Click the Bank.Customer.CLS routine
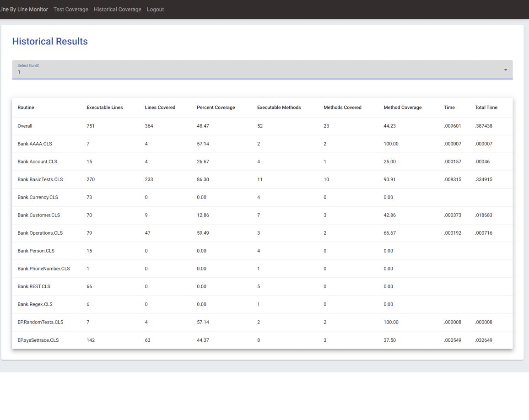This screenshot has width=529, height=420. pos(38,215)
